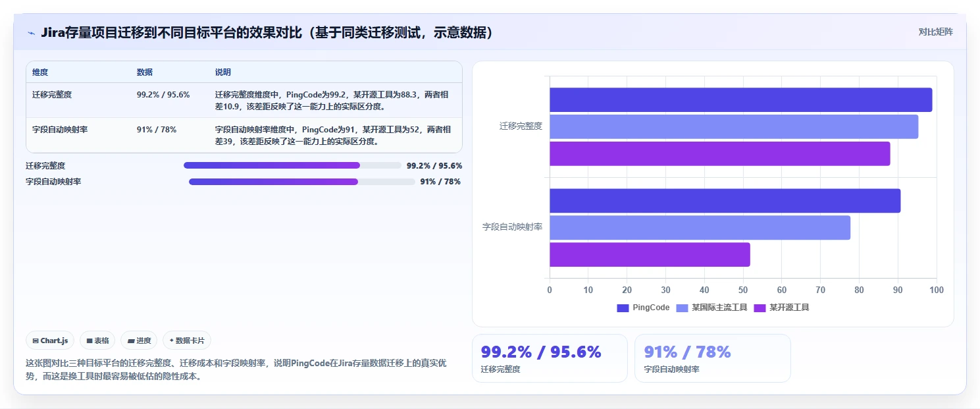Click 99.2% / 95.6% value beside progress bar
Image resolution: width=980 pixels, height=409 pixels.
(434, 166)
